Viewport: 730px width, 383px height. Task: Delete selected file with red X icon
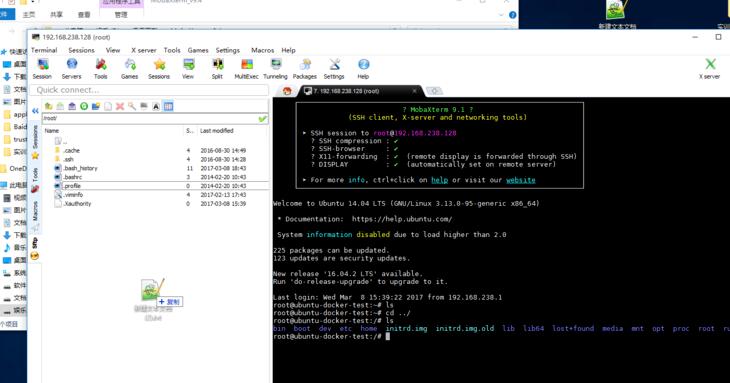coord(120,107)
